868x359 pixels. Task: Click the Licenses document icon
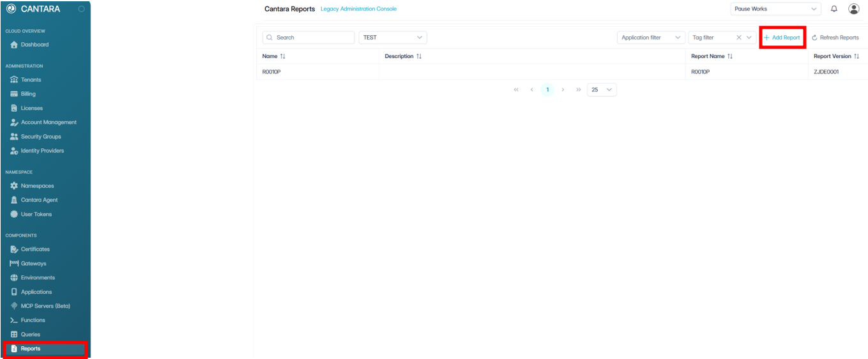click(14, 108)
